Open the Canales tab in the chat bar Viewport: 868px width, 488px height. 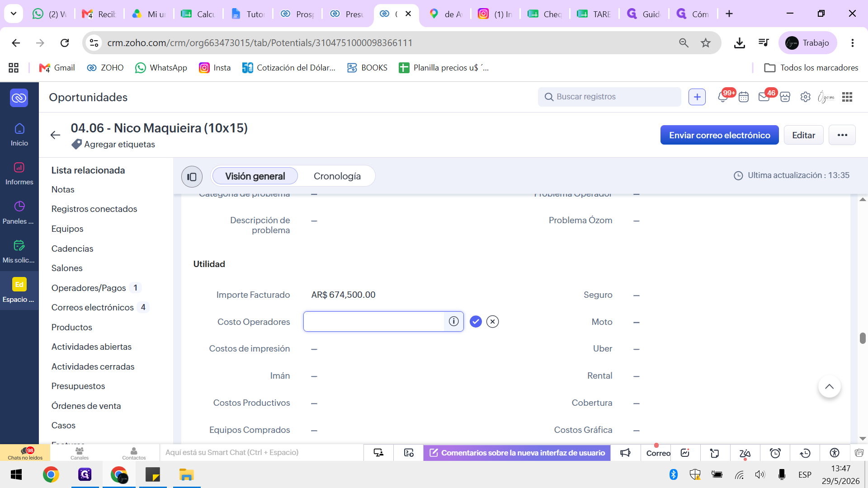(80, 453)
